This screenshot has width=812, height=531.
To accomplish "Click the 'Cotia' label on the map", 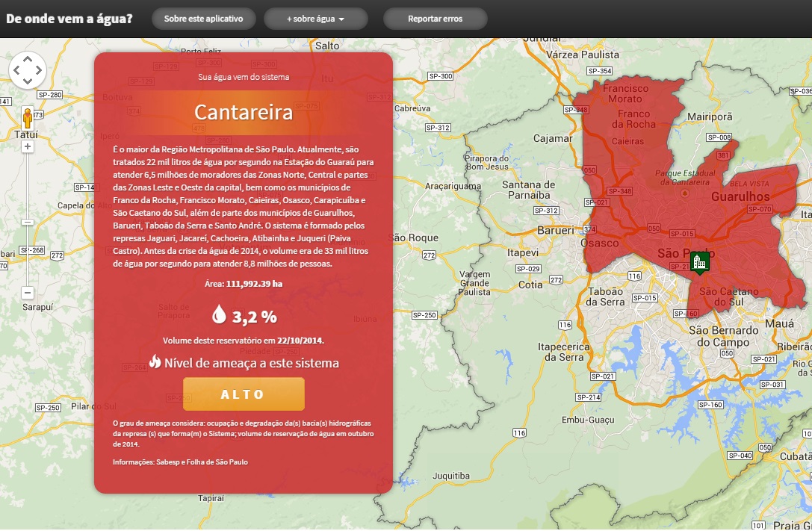I will click(530, 285).
